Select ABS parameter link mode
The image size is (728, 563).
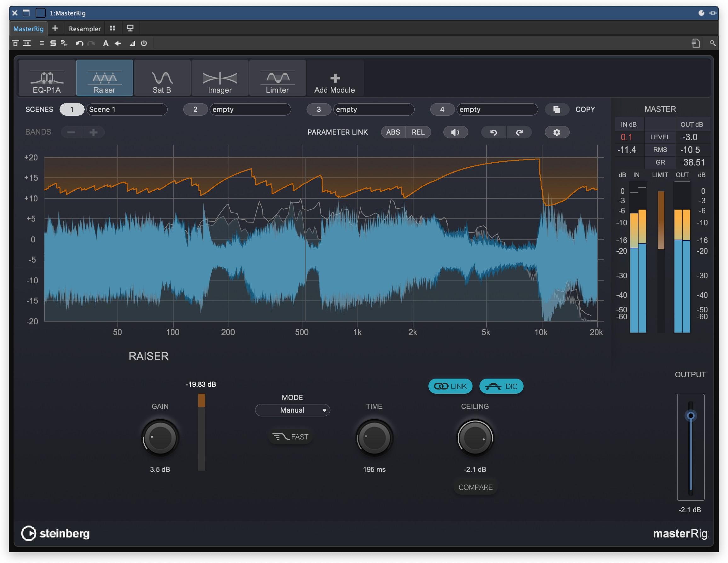click(x=393, y=132)
